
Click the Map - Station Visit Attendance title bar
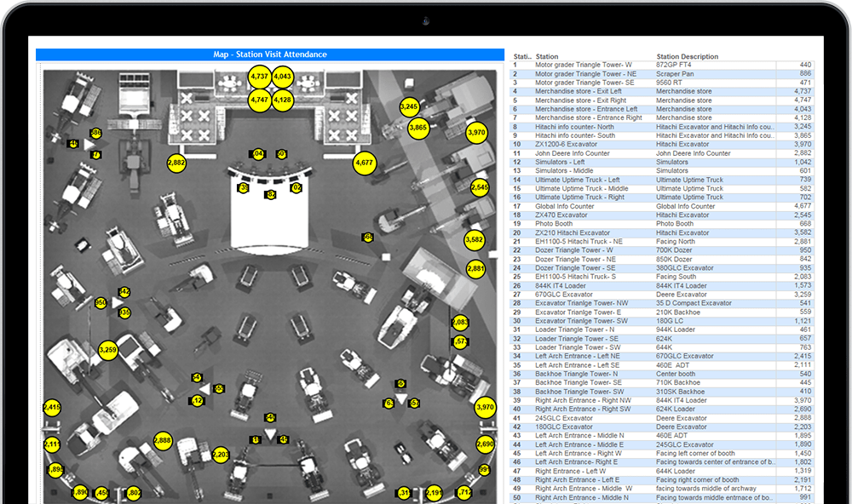coord(269,54)
